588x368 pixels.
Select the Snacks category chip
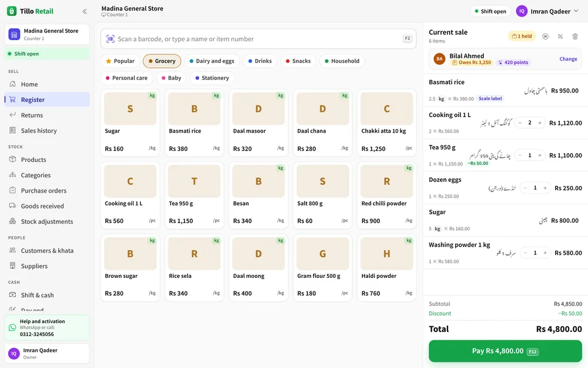pyautogui.click(x=298, y=61)
